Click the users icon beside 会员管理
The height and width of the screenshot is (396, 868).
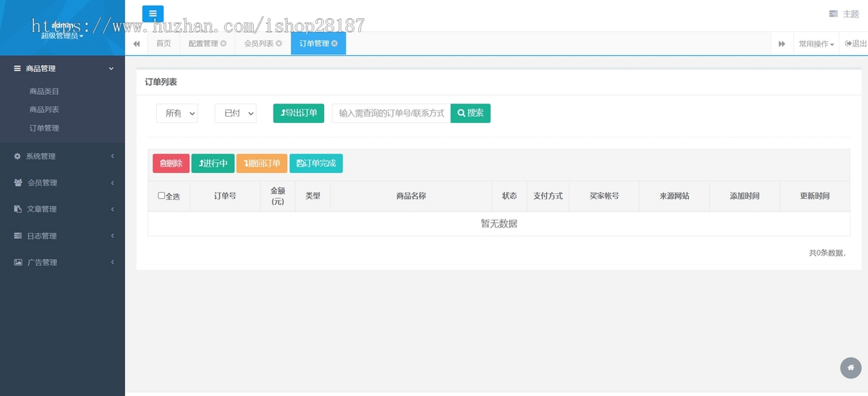click(18, 182)
